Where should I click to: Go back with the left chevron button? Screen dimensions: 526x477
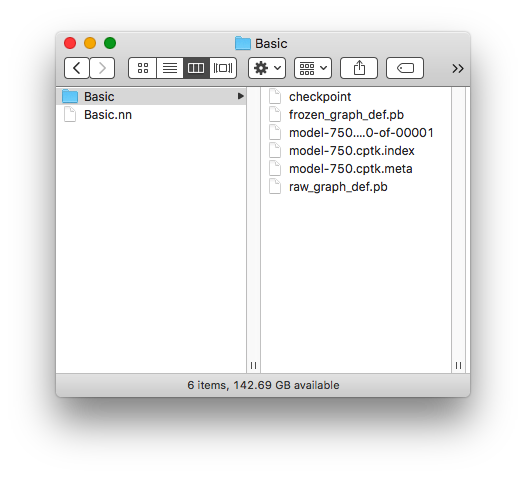tap(77, 68)
